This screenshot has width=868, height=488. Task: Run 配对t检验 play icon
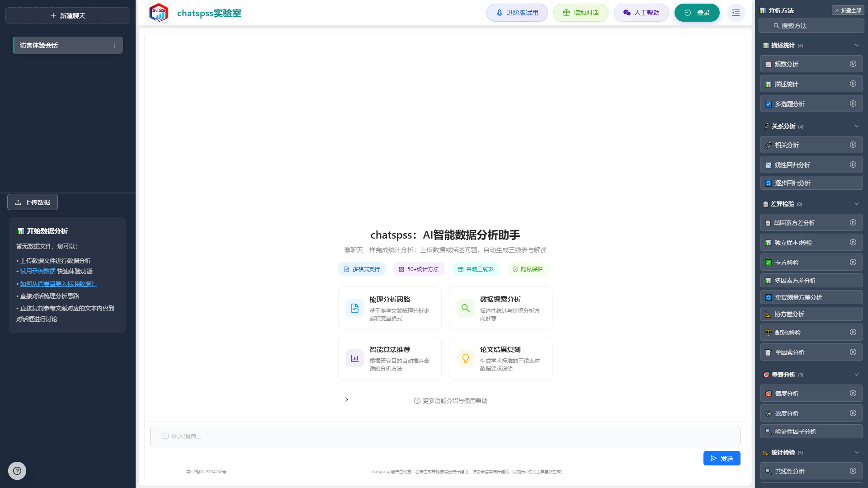click(x=853, y=333)
